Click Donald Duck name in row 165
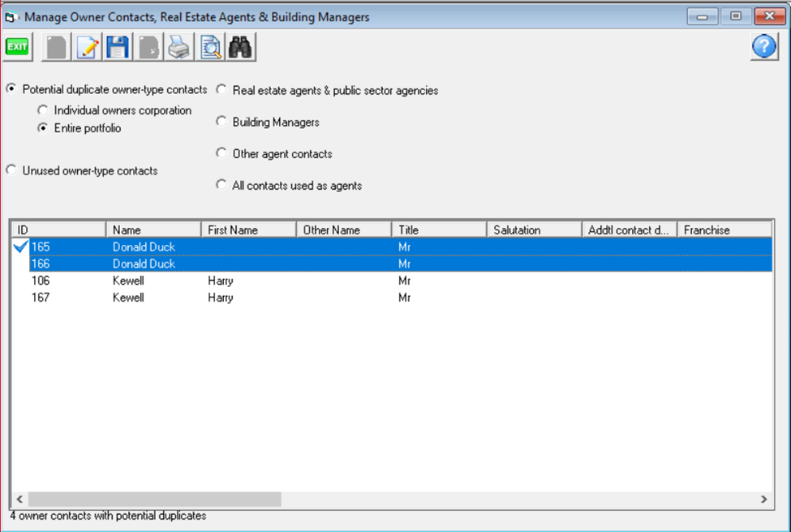 tap(144, 247)
